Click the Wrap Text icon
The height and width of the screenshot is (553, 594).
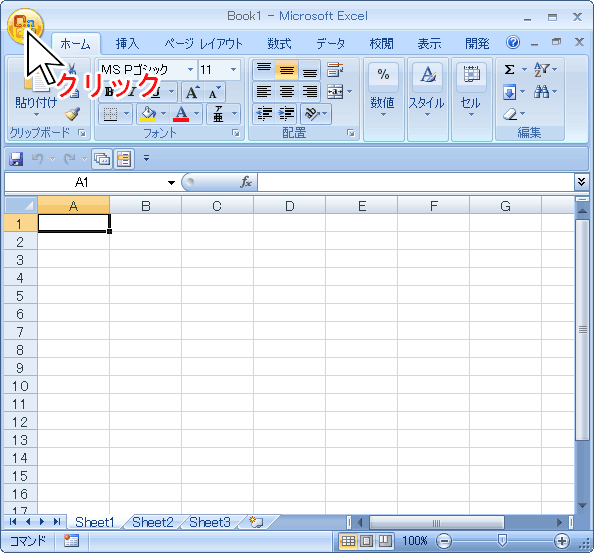pyautogui.click(x=335, y=70)
